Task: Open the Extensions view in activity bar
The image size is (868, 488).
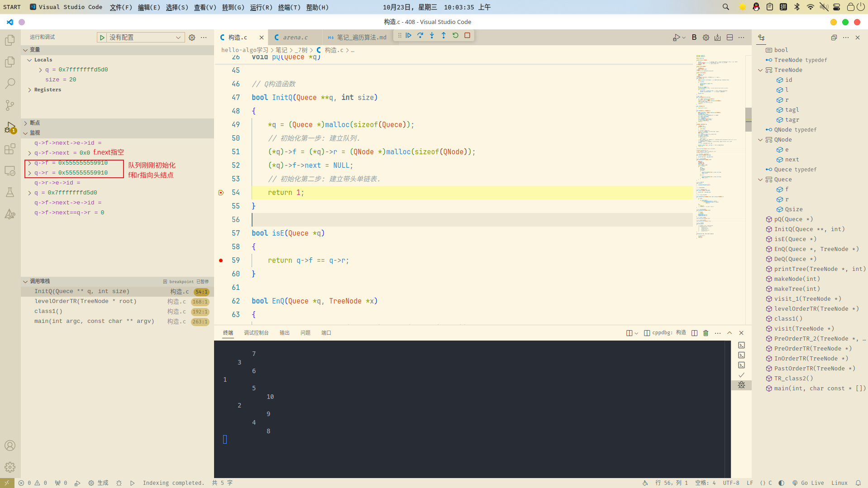Action: 10,149
